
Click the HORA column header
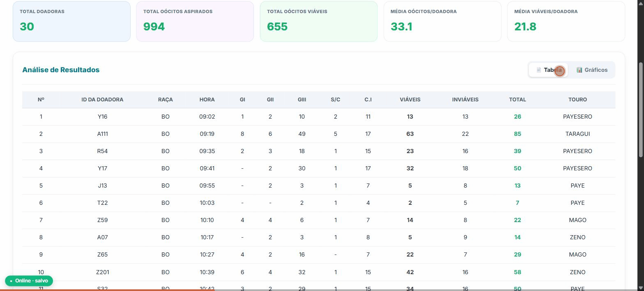click(x=207, y=100)
